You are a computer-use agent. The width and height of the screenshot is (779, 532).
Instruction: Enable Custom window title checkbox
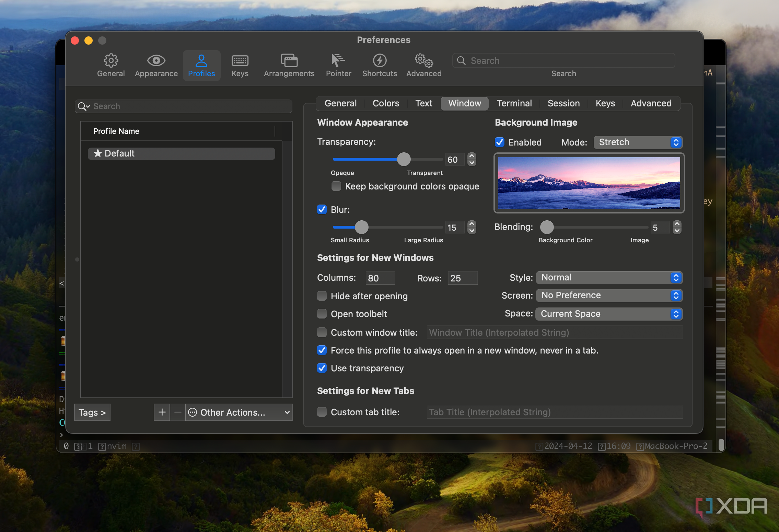pos(322,333)
